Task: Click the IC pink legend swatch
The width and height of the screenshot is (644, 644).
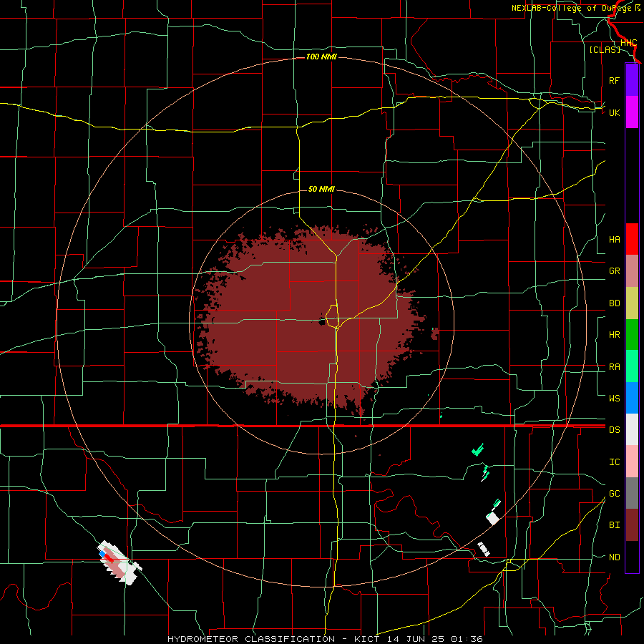Action: 632,462
